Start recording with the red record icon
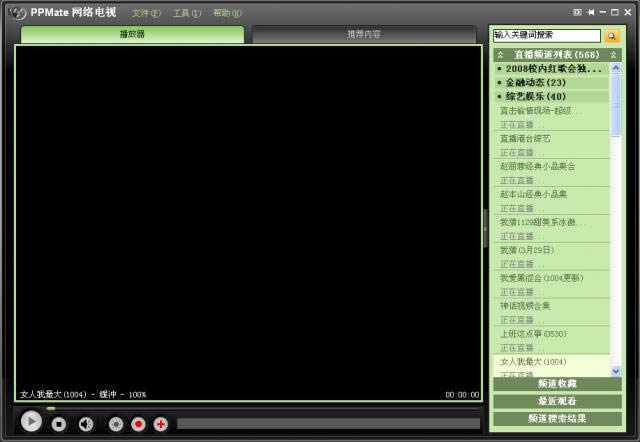This screenshot has width=640, height=442. (138, 424)
